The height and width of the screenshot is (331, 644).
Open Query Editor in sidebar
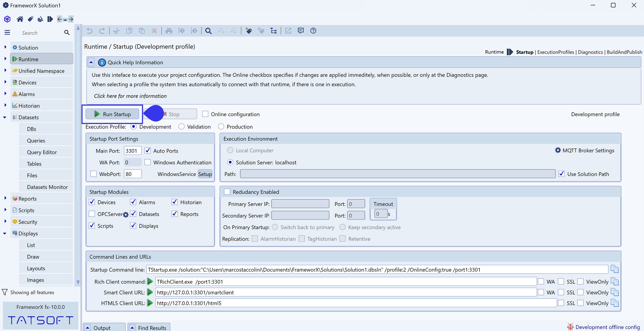[46, 152]
